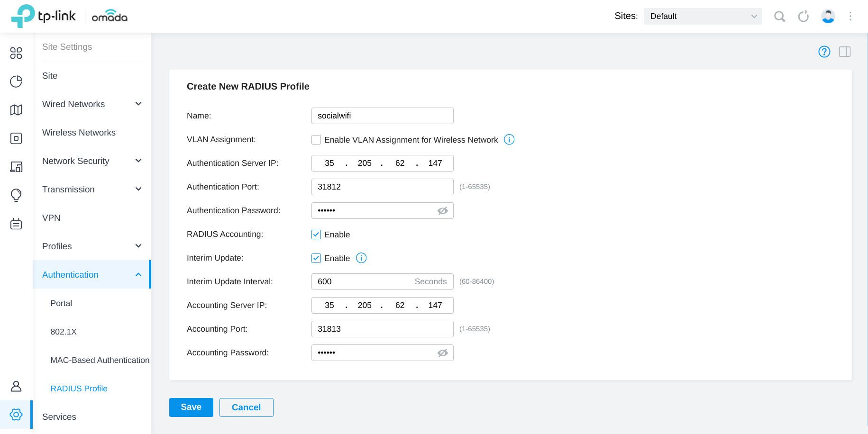Viewport: 868px width, 434px height.
Task: Go to MAC-Based Authentication page
Action: point(100,360)
